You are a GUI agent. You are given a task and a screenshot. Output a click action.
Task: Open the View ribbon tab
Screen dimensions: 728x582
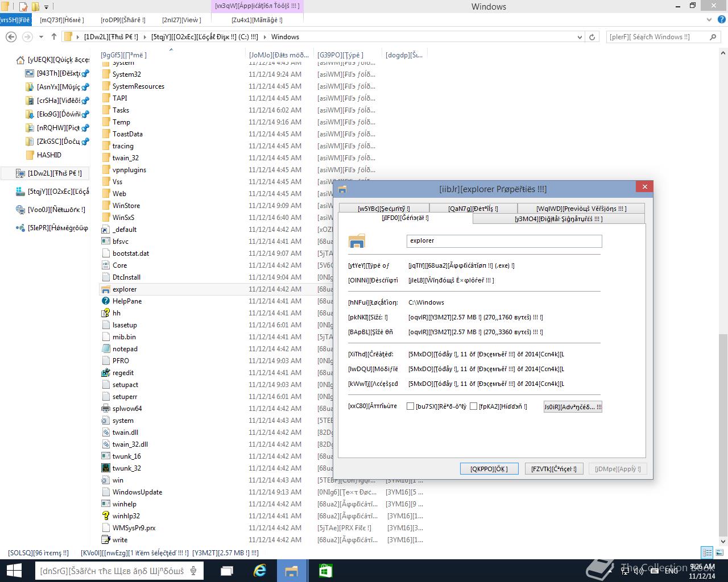point(181,20)
